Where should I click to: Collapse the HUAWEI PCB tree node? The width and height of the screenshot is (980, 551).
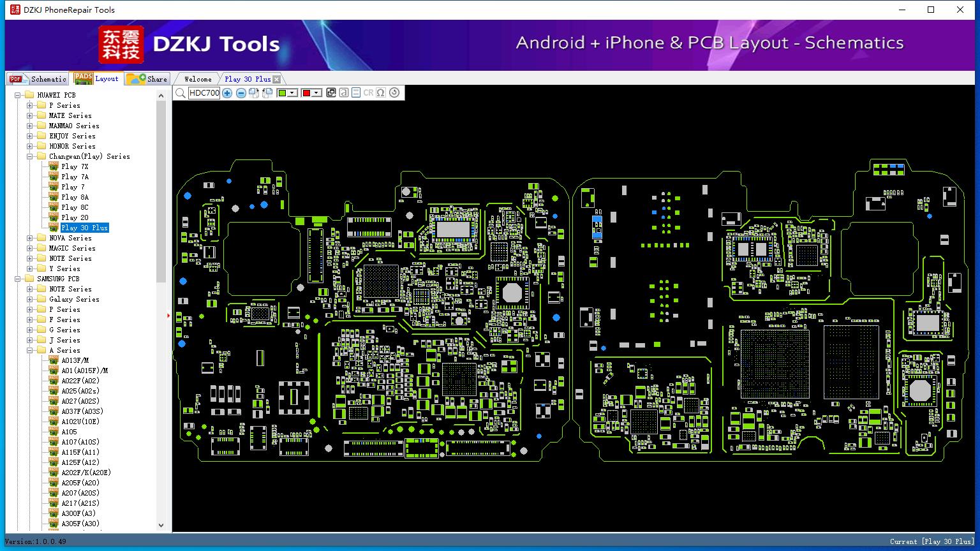pyautogui.click(x=18, y=95)
